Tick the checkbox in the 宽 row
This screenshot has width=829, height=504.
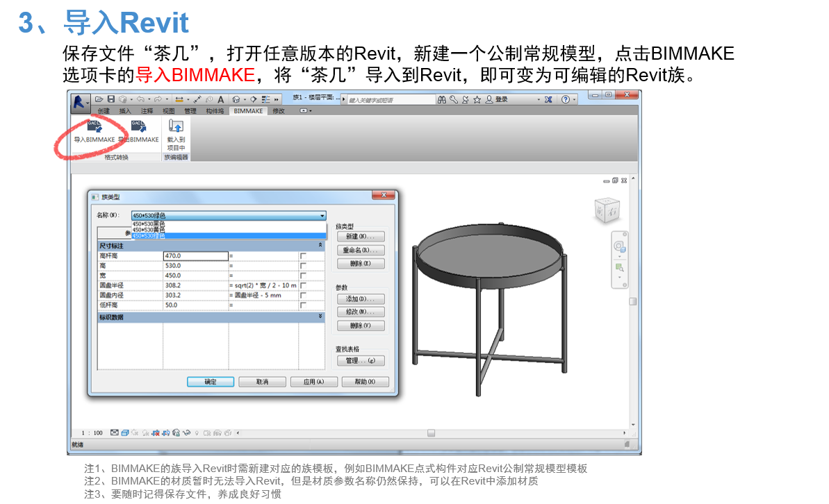304,275
